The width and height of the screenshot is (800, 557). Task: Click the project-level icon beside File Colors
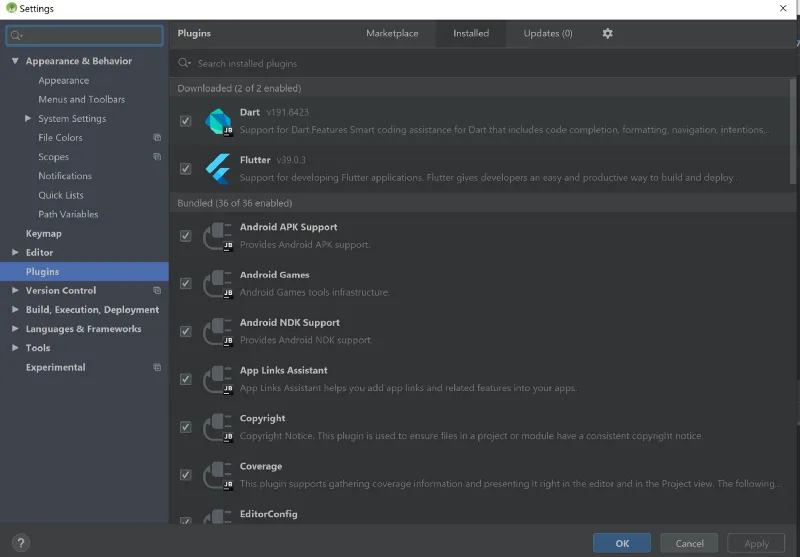click(157, 137)
